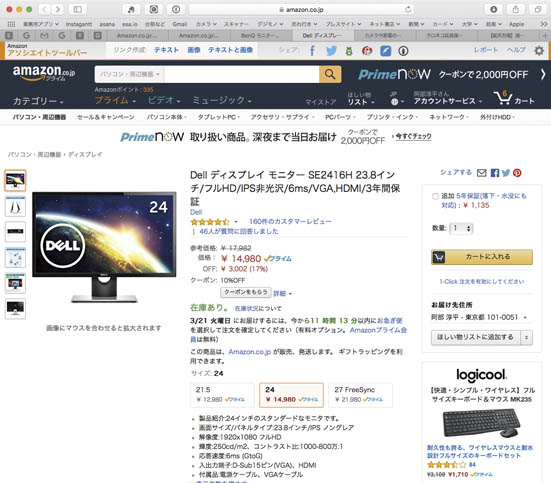Expand the coupon 詳細 dropdown

282,293
